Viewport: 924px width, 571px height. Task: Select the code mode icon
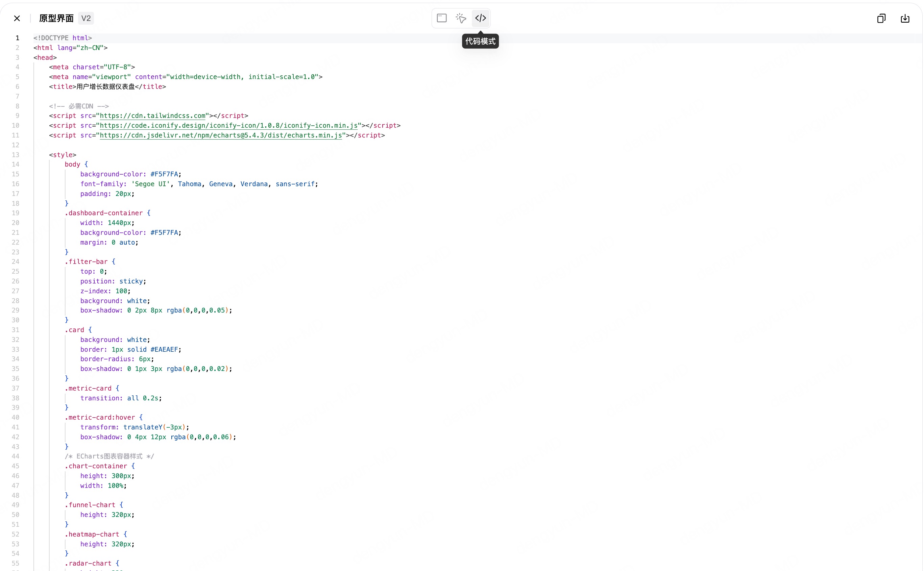pyautogui.click(x=481, y=18)
